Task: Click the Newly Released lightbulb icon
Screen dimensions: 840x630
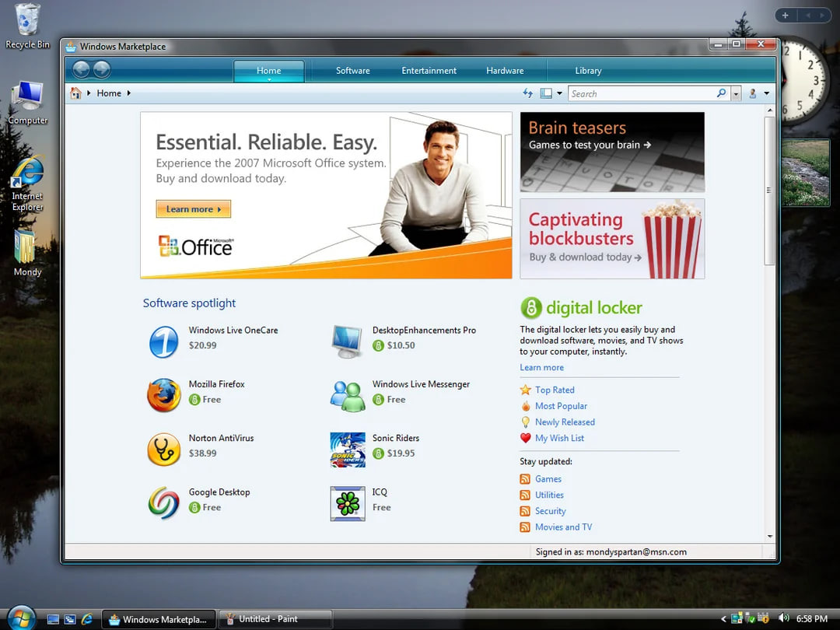Action: click(526, 422)
